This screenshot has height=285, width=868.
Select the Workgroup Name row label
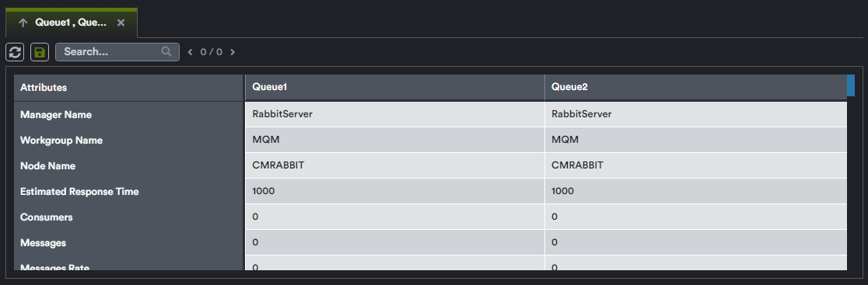[61, 141]
